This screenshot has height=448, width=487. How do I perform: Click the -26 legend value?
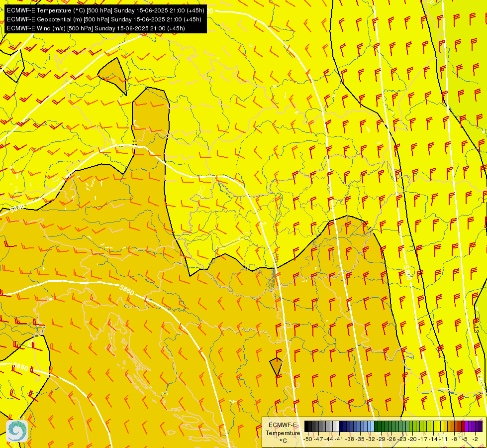tap(391, 439)
